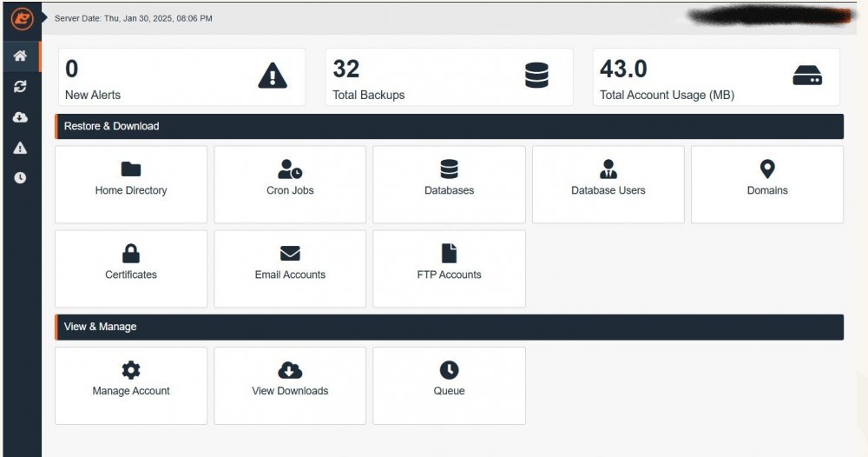The image size is (868, 457).
Task: Click the View & Manage section header
Action: point(449,328)
